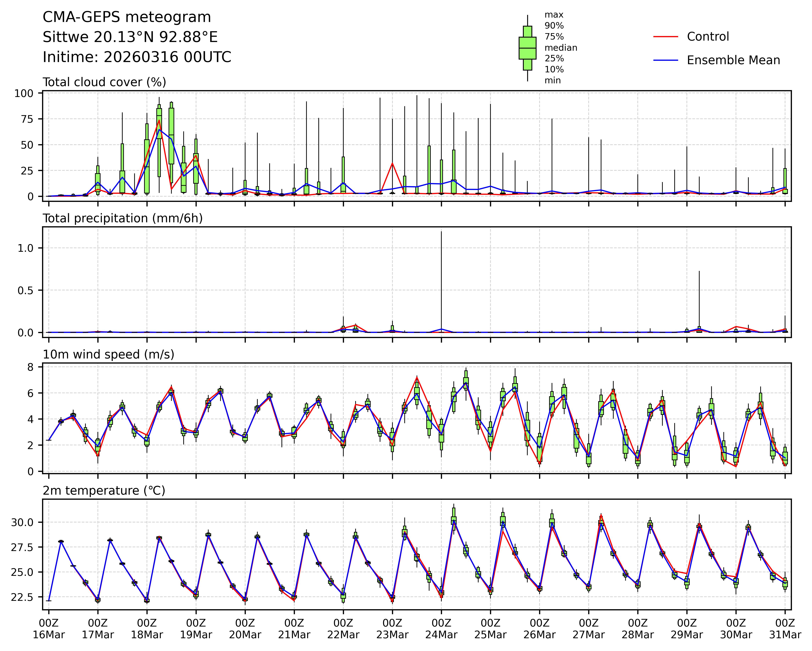
Task: Click the '00Z 31Mar' x-axis label
Action: (x=785, y=629)
